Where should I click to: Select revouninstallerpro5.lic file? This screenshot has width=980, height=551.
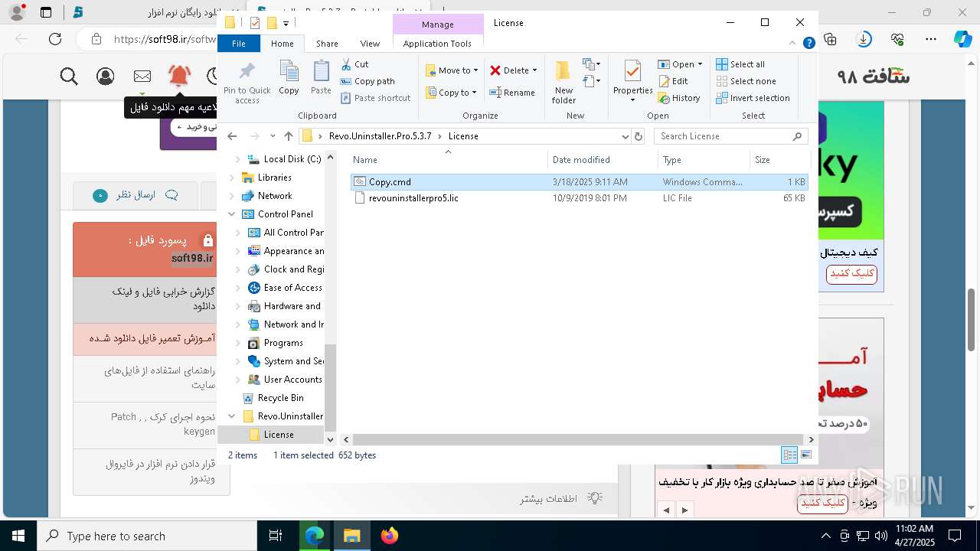[x=413, y=198]
